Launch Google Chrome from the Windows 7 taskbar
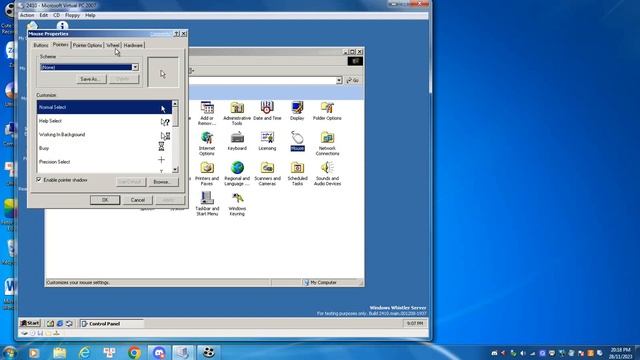The width and height of the screenshot is (640, 360). pos(134,352)
